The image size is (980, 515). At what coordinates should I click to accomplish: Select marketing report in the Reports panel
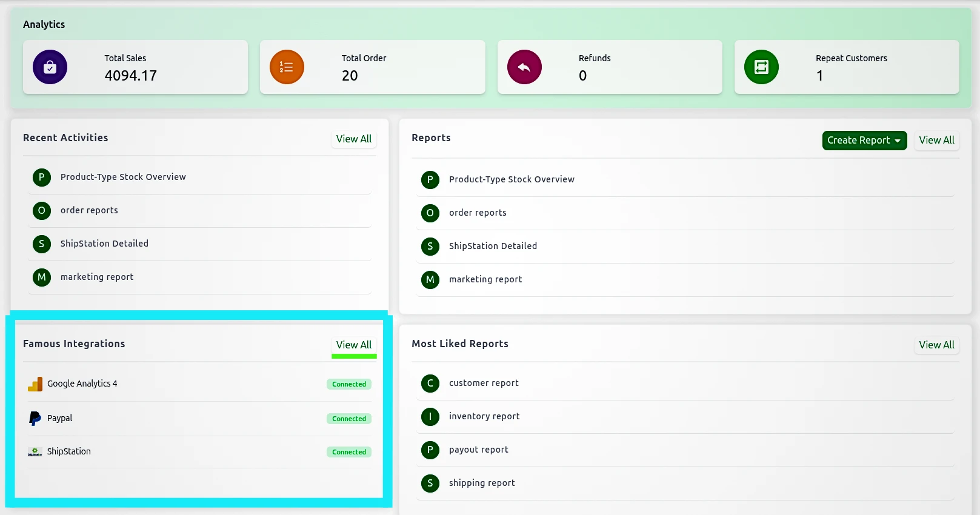485,279
